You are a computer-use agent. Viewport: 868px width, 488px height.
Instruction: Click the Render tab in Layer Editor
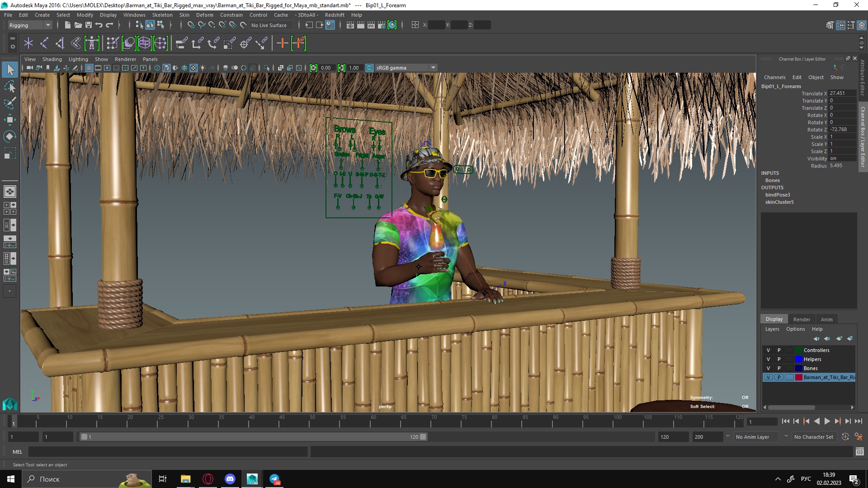click(802, 319)
